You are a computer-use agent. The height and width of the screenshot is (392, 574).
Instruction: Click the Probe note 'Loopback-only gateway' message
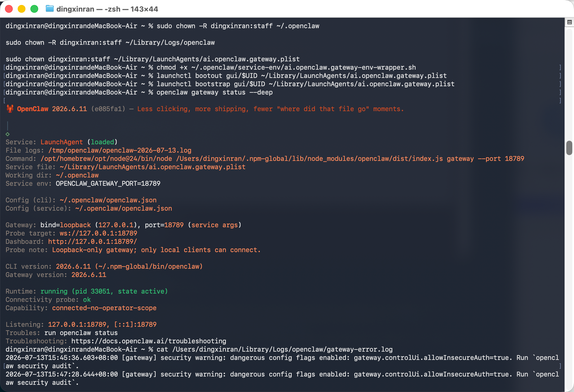click(156, 250)
